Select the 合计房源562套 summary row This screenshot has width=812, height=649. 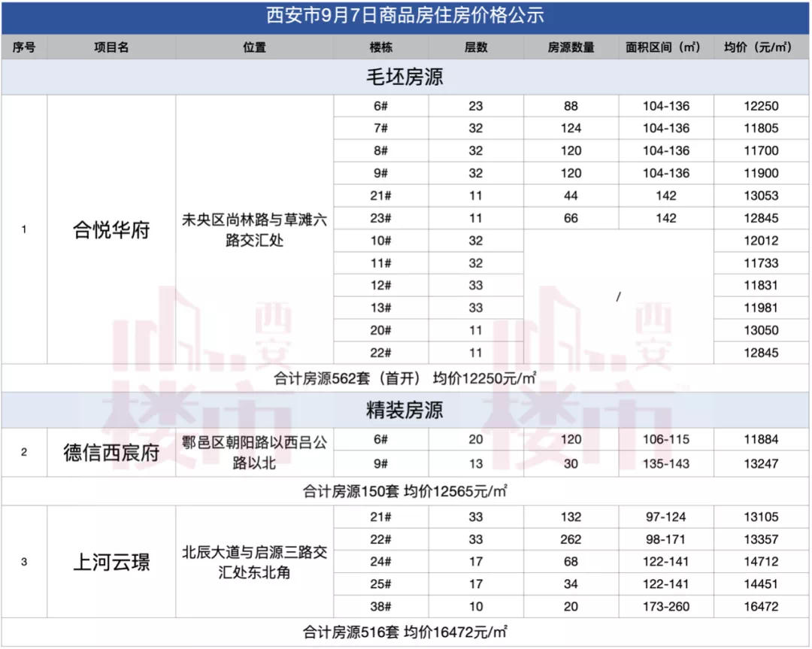(x=405, y=378)
